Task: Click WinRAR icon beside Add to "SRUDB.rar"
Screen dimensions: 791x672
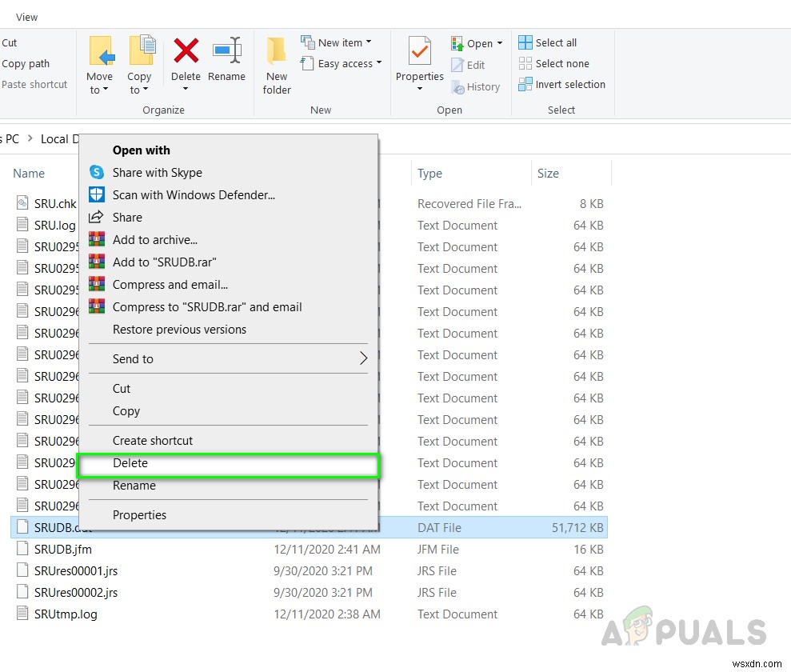Action: [x=96, y=262]
